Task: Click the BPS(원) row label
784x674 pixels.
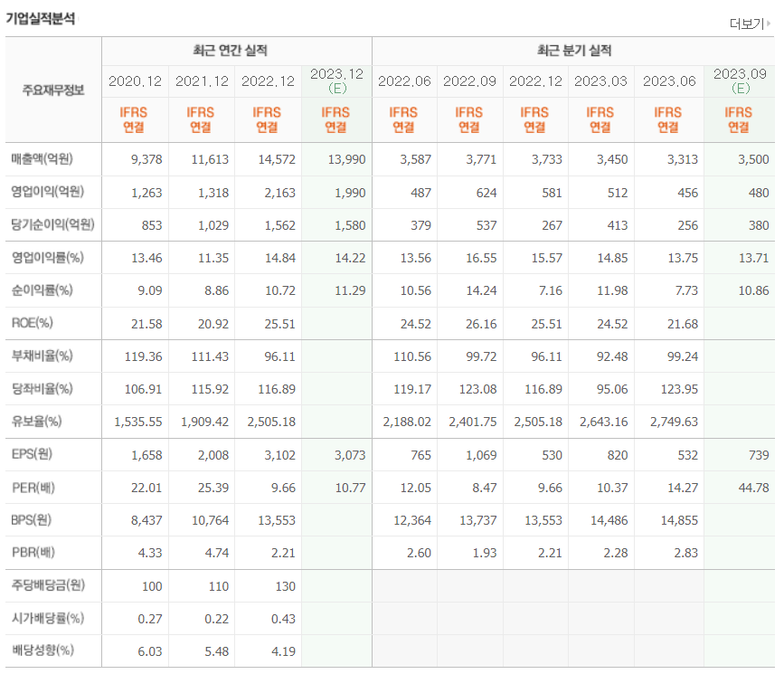Action: 31,519
